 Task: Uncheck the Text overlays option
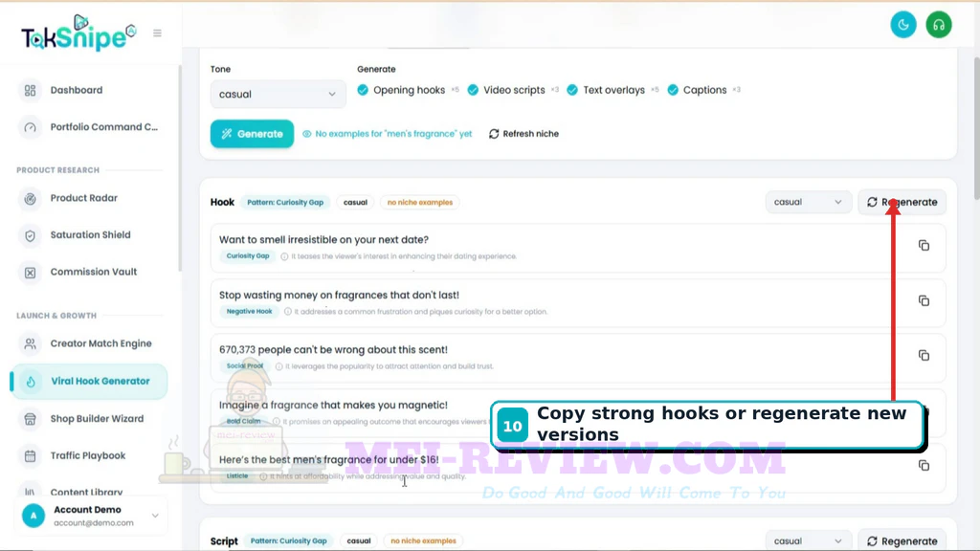[572, 90]
